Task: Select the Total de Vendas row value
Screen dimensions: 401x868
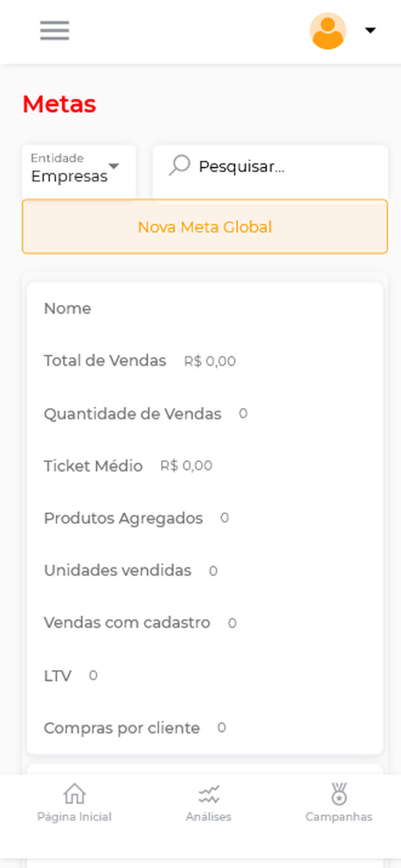Action: click(209, 361)
